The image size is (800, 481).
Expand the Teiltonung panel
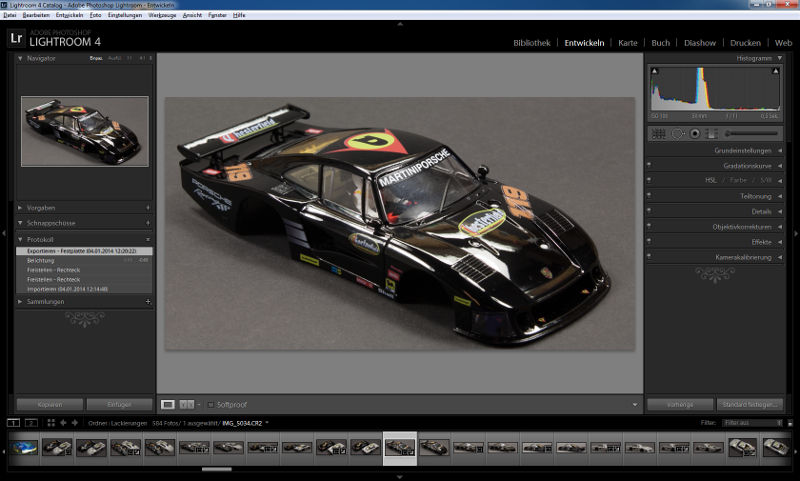[780, 196]
